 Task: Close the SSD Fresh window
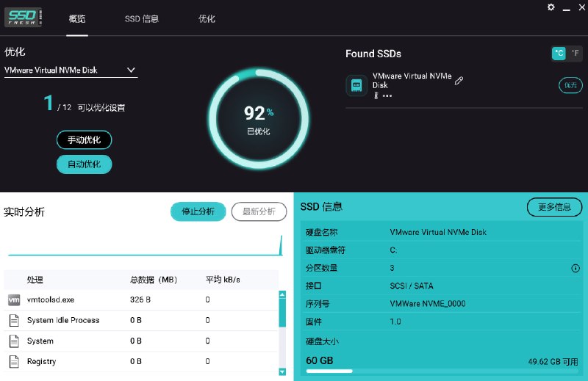click(582, 7)
